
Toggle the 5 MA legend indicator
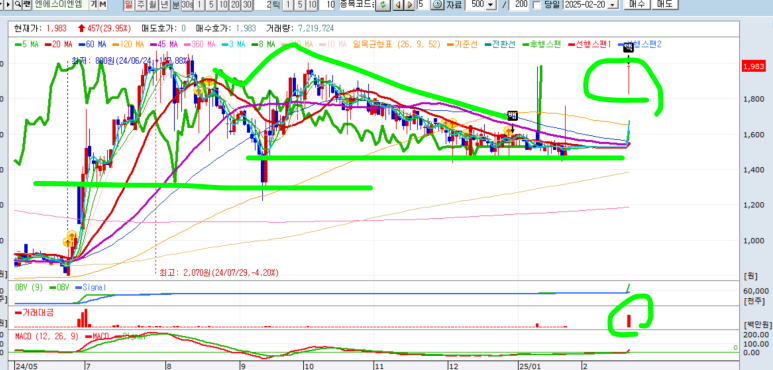point(27,44)
